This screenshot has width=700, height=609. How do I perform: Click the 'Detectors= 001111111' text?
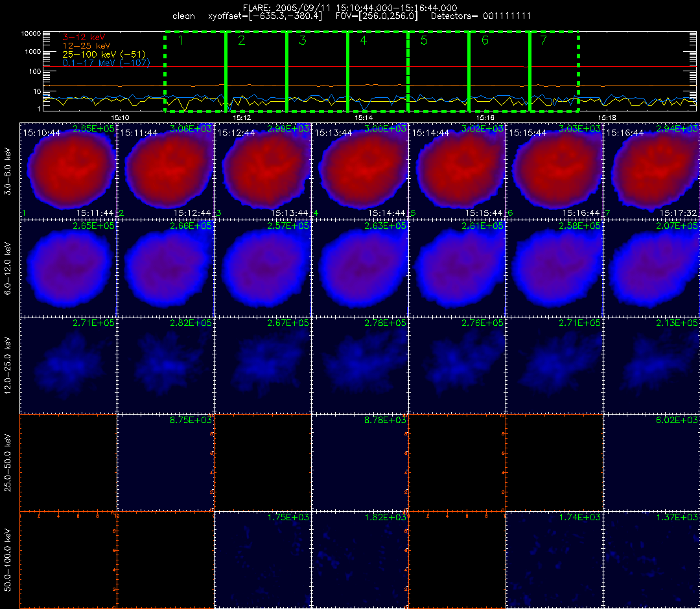coord(481,16)
